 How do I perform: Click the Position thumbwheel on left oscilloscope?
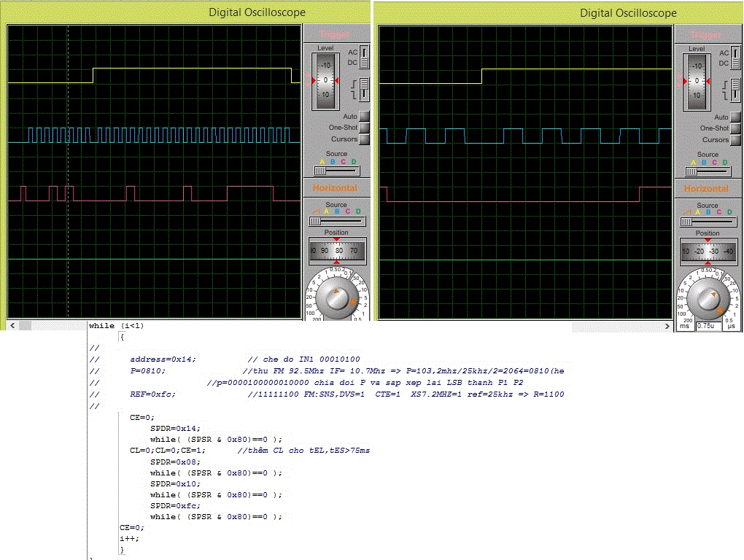(x=336, y=250)
